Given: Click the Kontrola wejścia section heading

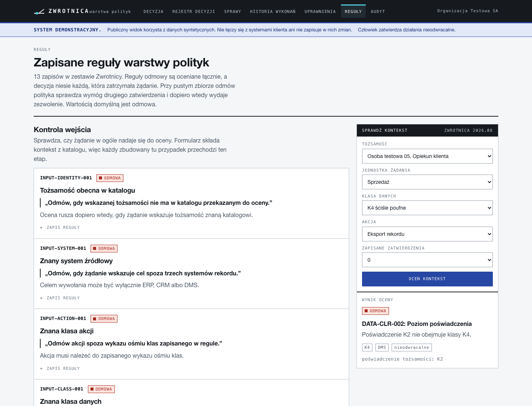Looking at the screenshot, I should pos(62,130).
